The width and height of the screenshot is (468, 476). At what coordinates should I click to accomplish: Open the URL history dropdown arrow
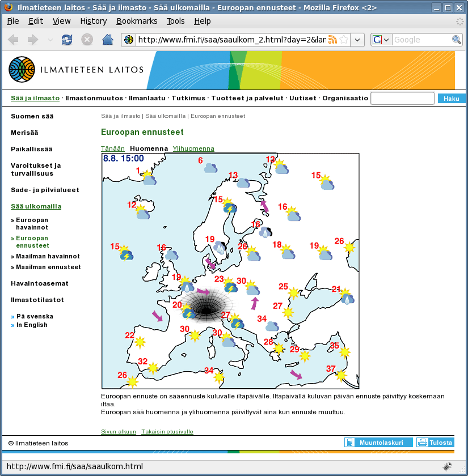tap(357, 40)
